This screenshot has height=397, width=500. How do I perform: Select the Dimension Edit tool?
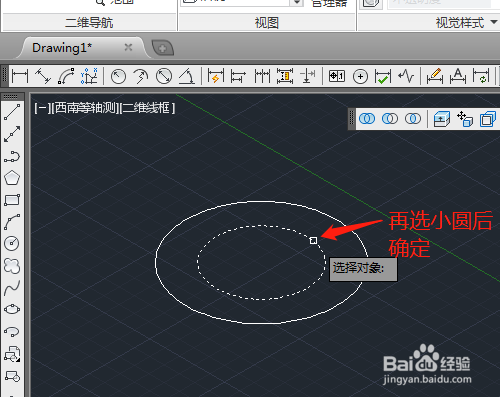point(435,76)
